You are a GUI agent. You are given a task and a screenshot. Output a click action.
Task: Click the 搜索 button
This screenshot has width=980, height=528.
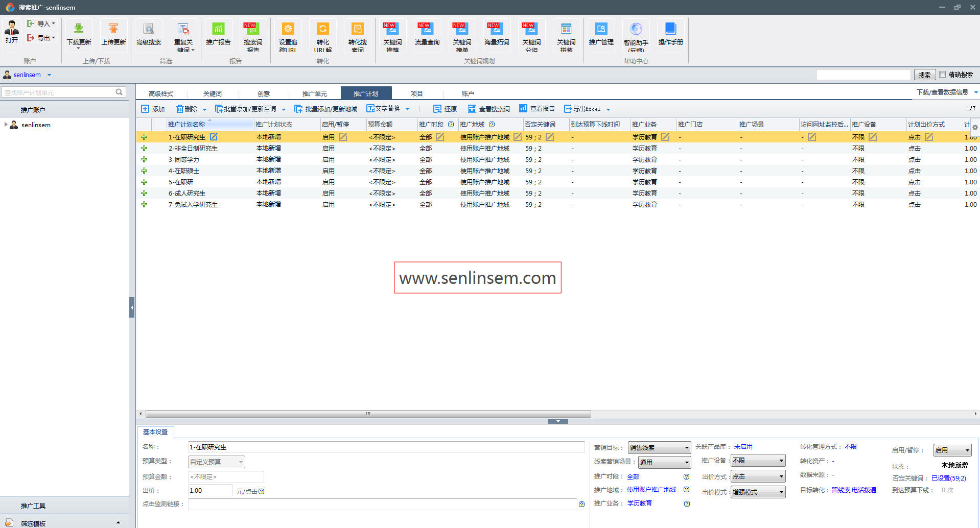pyautogui.click(x=924, y=75)
